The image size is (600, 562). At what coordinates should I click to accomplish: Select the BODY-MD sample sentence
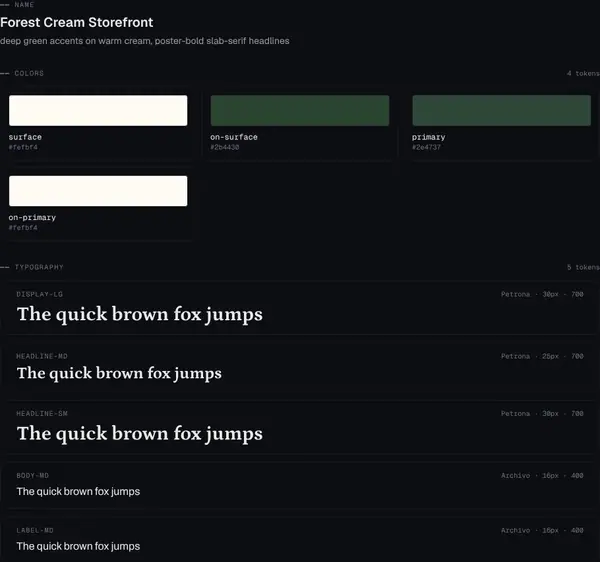pos(78,492)
